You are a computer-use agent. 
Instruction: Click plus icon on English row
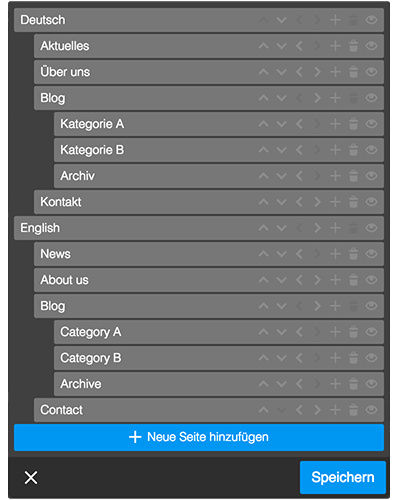click(x=335, y=228)
